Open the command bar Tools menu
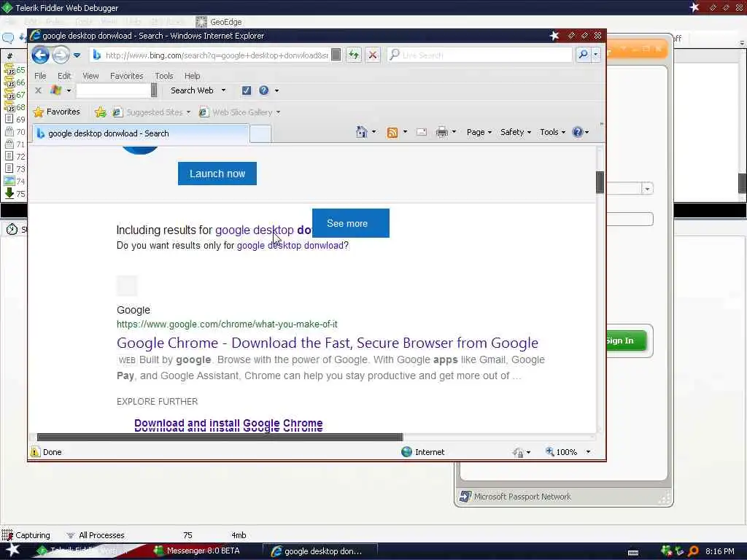This screenshot has height=560, width=747. [552, 132]
